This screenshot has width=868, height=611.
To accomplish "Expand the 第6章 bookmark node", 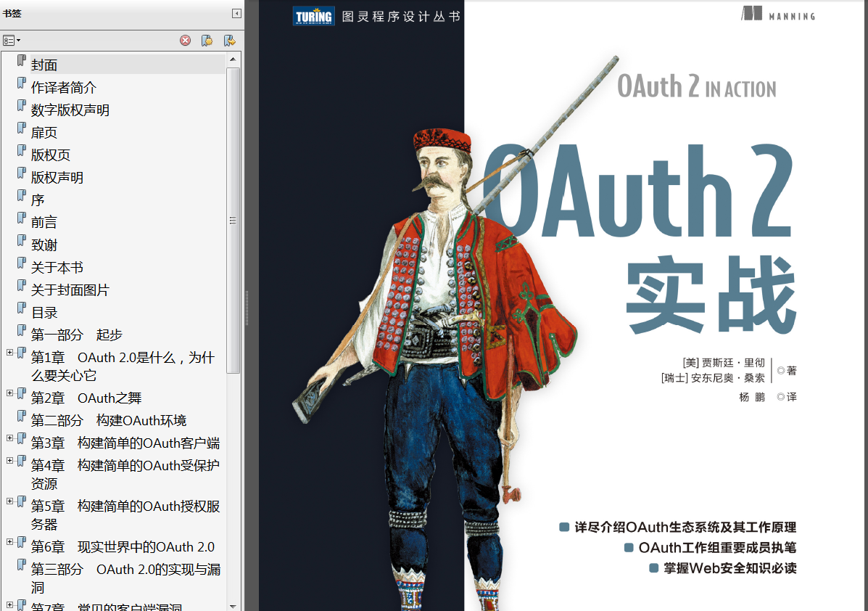I will coord(9,542).
